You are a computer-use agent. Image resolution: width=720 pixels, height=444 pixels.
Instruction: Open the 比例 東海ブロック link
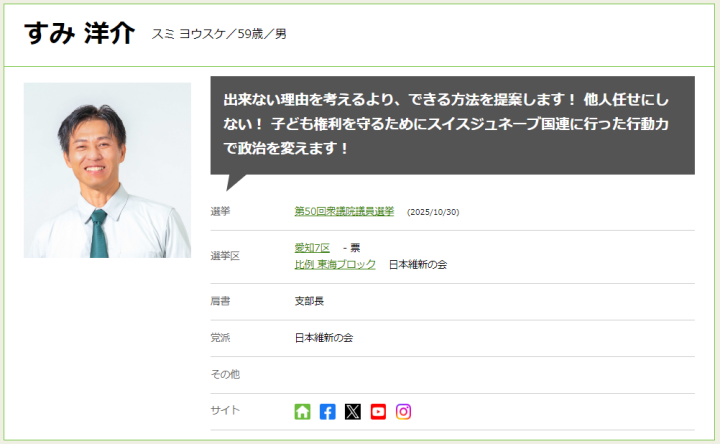[335, 264]
